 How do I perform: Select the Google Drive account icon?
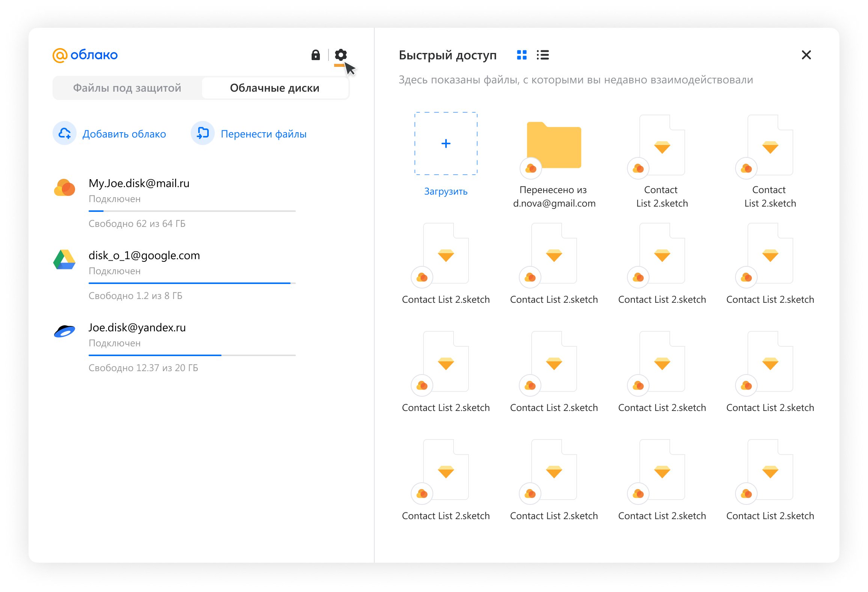click(x=65, y=260)
